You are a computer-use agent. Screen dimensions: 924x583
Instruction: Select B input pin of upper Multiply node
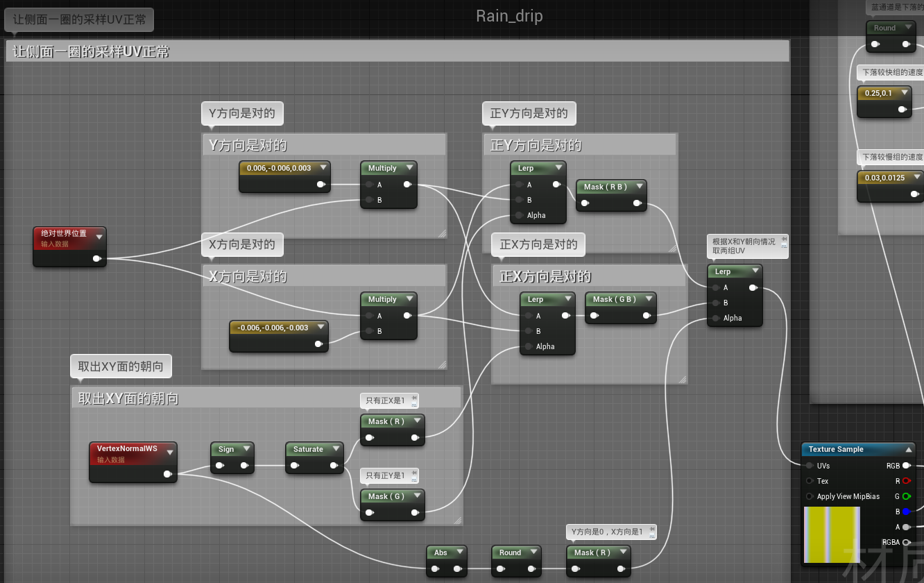point(369,200)
